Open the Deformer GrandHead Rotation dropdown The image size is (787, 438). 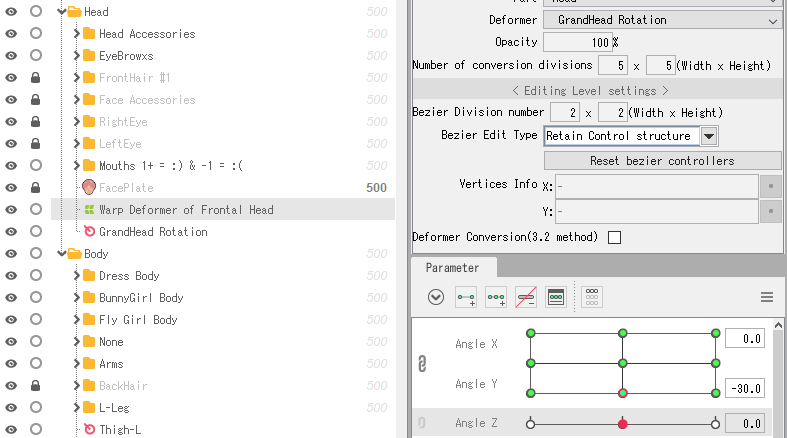662,20
